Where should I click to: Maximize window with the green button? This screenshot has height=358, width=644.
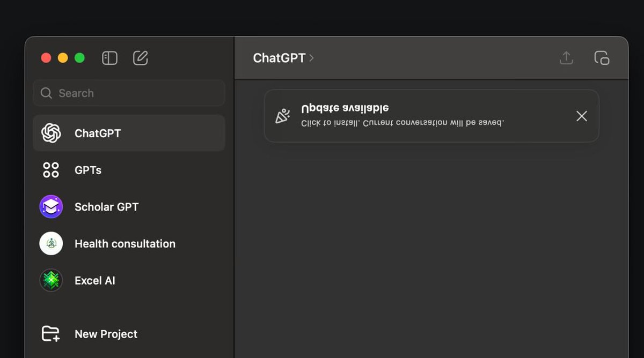[79, 58]
